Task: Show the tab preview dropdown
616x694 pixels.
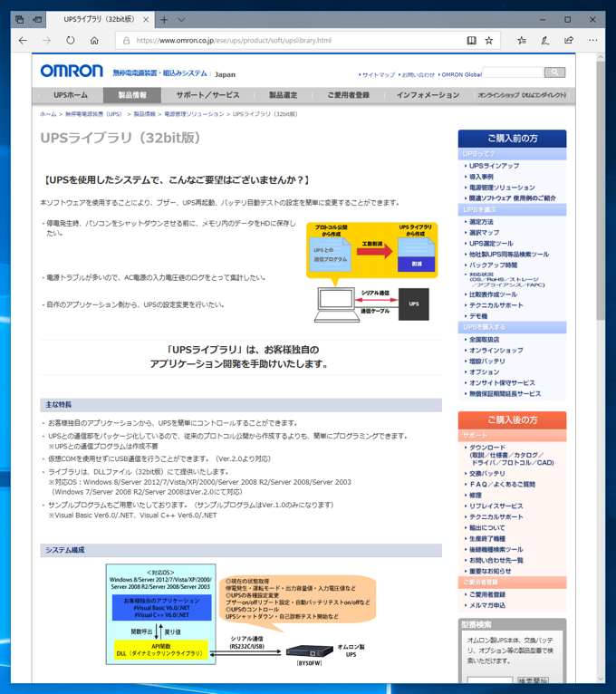Action: tap(181, 19)
